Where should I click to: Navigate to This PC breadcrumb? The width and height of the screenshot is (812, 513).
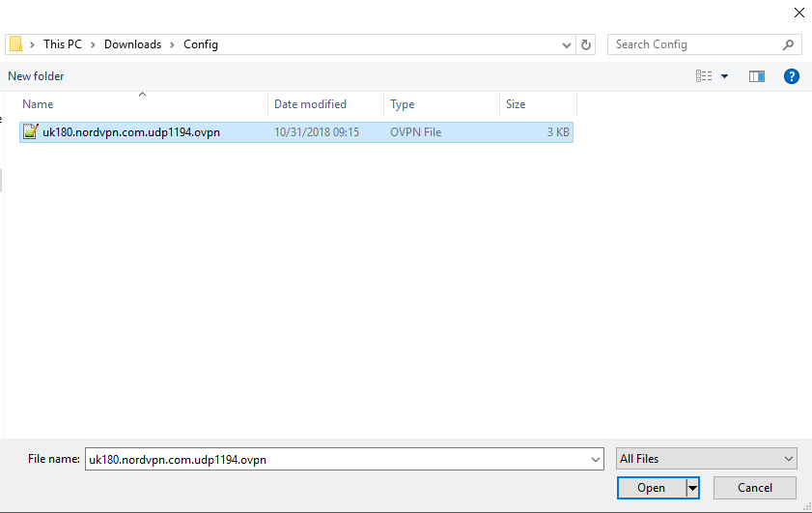tap(63, 44)
